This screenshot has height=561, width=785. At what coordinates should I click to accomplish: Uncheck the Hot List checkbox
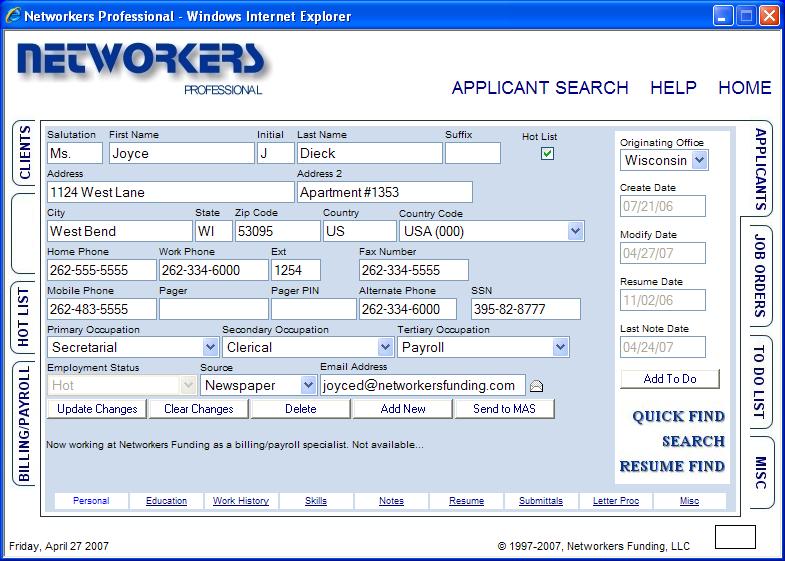click(547, 154)
